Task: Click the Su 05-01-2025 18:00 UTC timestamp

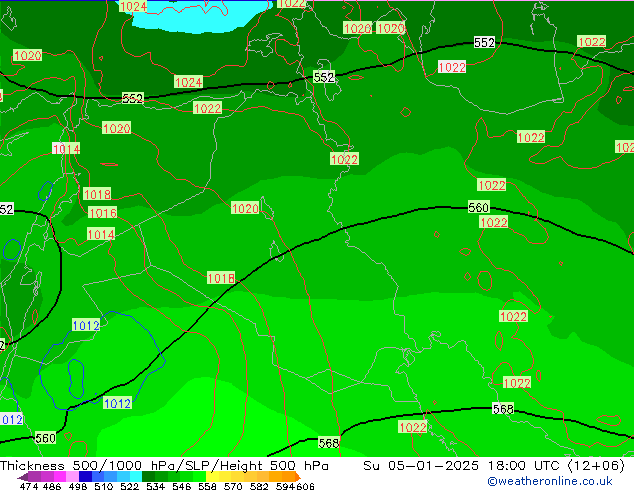Action: 451,466
